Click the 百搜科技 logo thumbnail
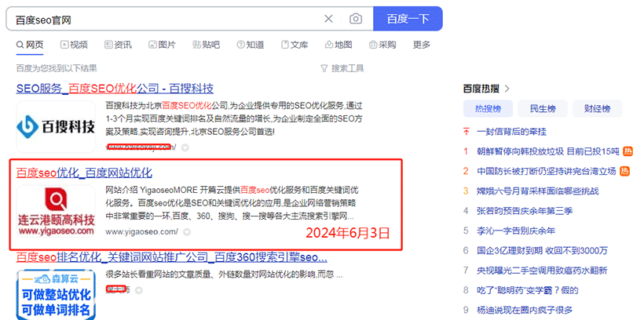 pyautogui.click(x=55, y=125)
